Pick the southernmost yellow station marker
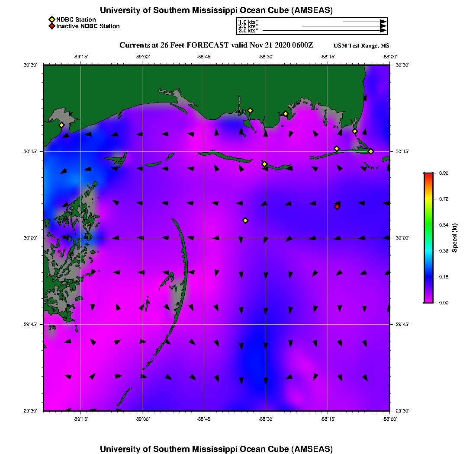This screenshot has height=454, width=476. 245,221
